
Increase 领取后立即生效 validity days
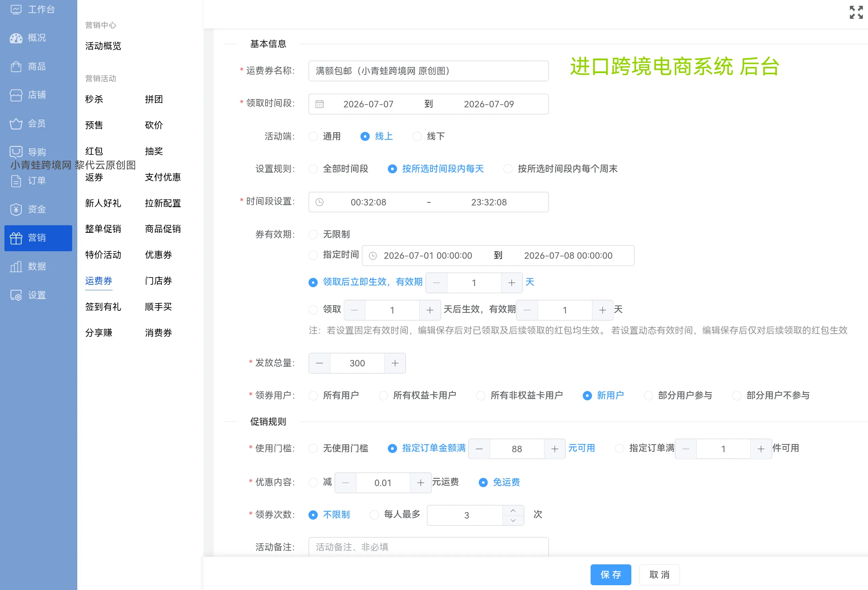point(512,283)
